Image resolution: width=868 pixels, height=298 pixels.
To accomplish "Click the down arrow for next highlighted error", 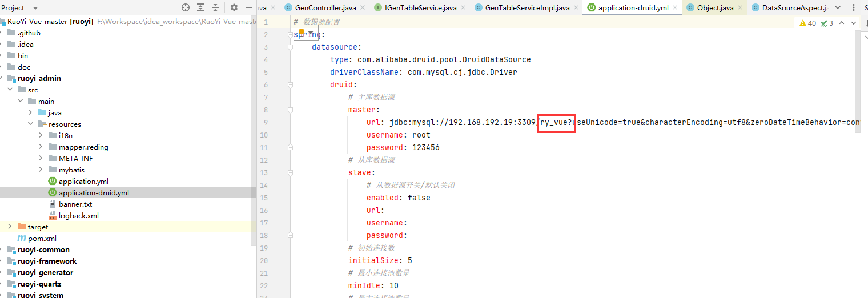I will click(x=854, y=23).
